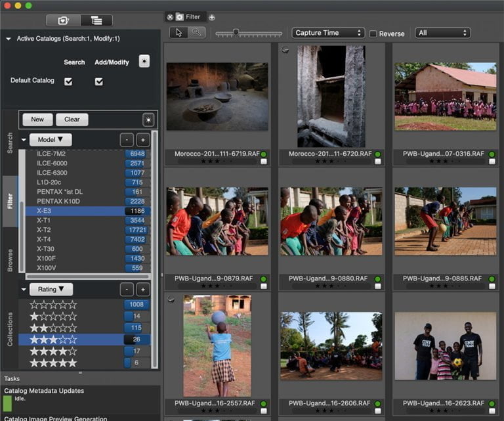Toggle the Default Catalog Add/Modify checkbox
Image resolution: width=504 pixels, height=421 pixels.
99,81
